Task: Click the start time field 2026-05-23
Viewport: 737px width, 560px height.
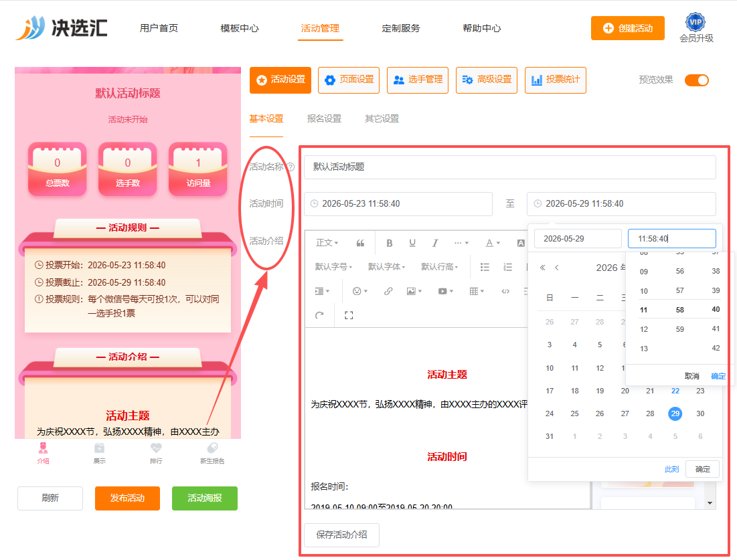Action: click(398, 204)
